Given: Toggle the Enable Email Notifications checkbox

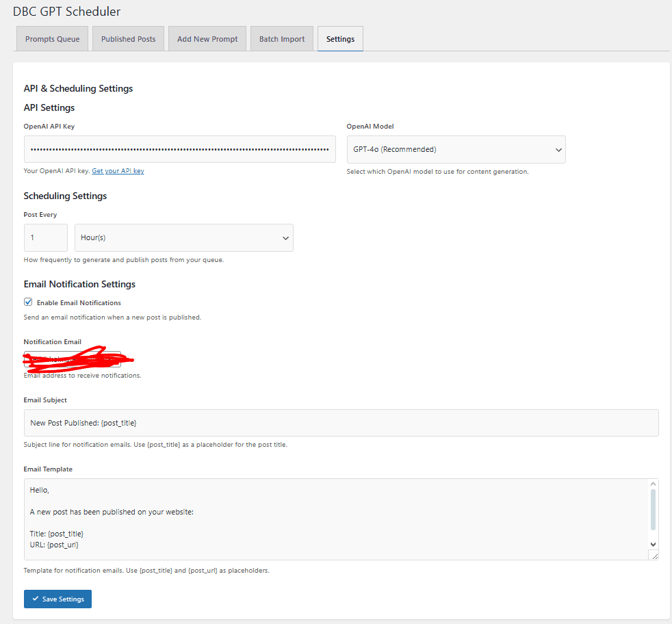Looking at the screenshot, I should (28, 302).
